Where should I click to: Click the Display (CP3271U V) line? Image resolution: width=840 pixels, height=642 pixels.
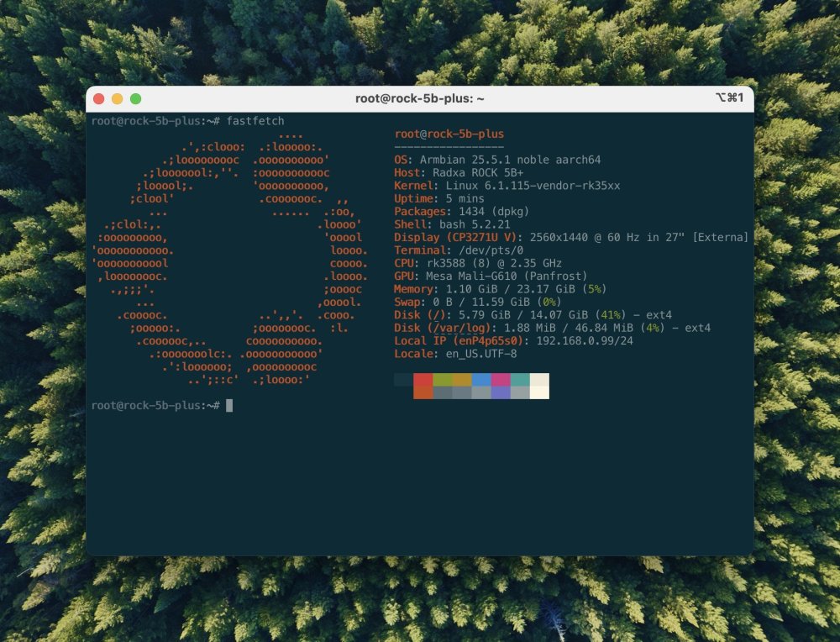(x=571, y=237)
